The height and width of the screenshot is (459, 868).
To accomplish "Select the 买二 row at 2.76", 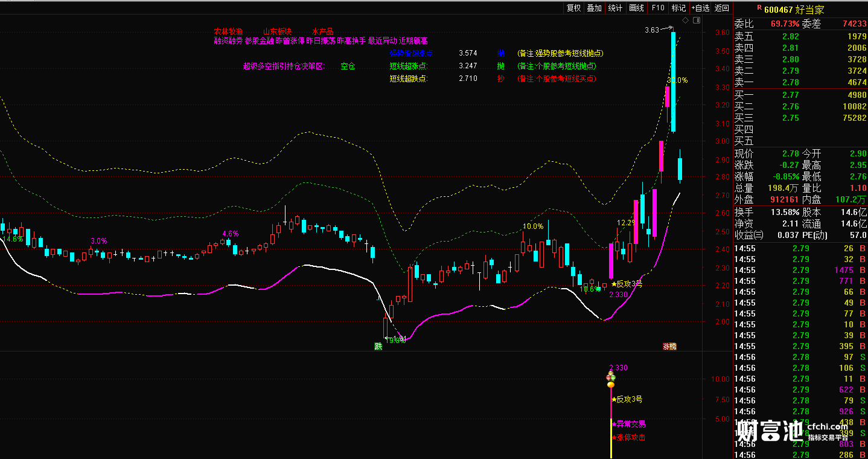I will click(x=800, y=106).
